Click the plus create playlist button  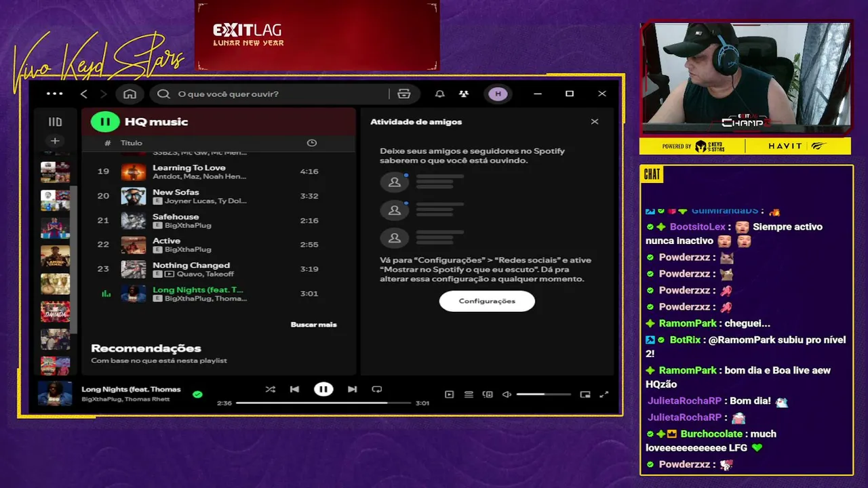tap(55, 141)
